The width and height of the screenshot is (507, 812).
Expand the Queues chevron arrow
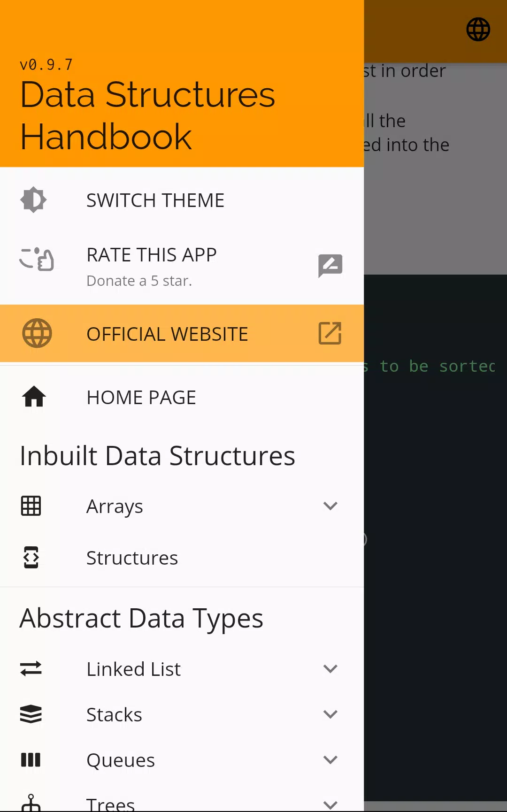point(330,760)
